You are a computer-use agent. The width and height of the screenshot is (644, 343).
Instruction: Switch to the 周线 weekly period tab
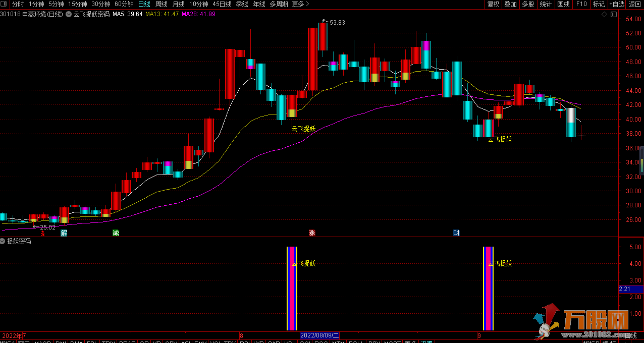click(162, 4)
